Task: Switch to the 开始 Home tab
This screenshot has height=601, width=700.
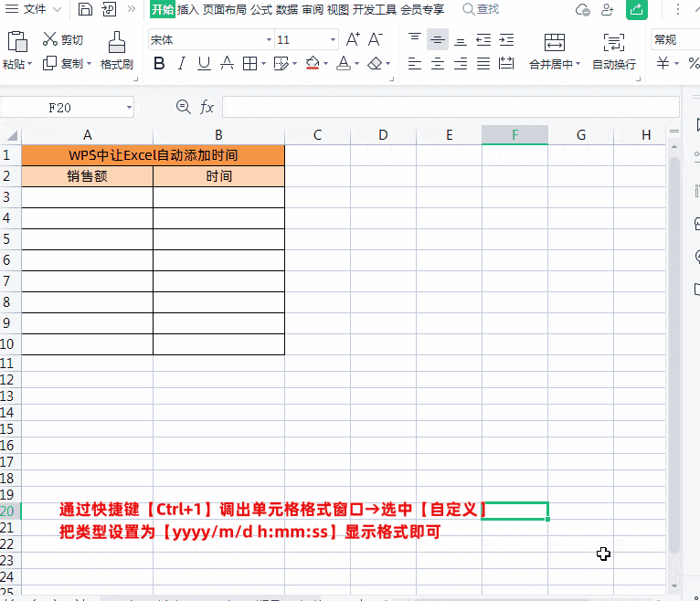Action: click(x=162, y=9)
